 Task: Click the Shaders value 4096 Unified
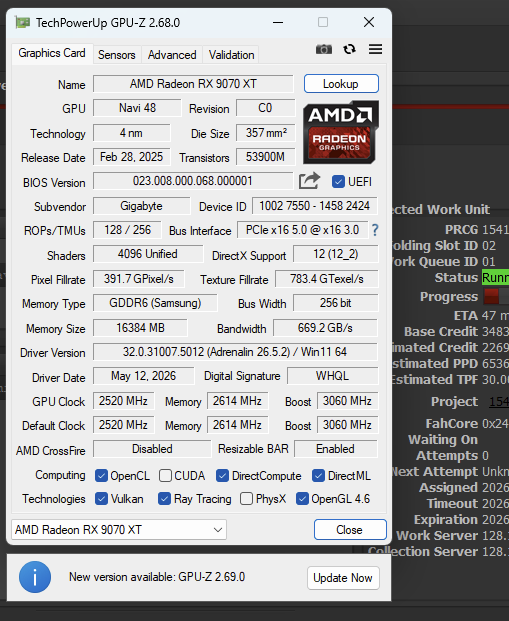point(148,254)
